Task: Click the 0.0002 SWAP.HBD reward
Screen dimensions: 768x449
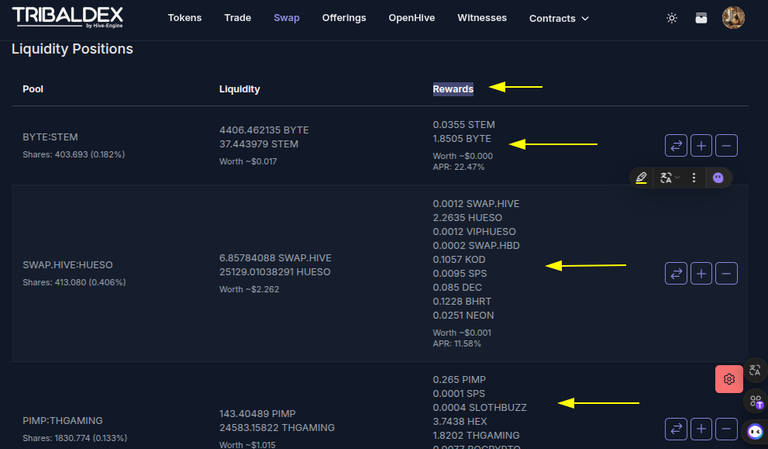Action: [476, 245]
